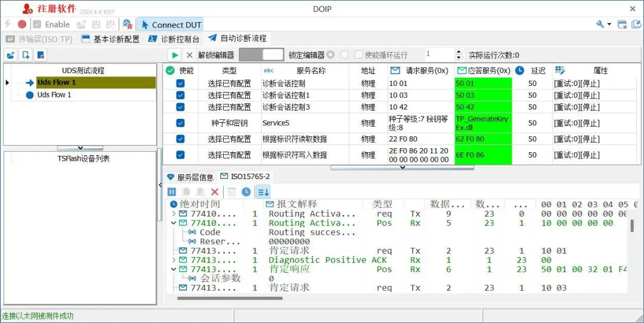Click the grayed calendar icon in log toolbar
The width and height of the screenshot is (644, 323).
click(x=231, y=192)
